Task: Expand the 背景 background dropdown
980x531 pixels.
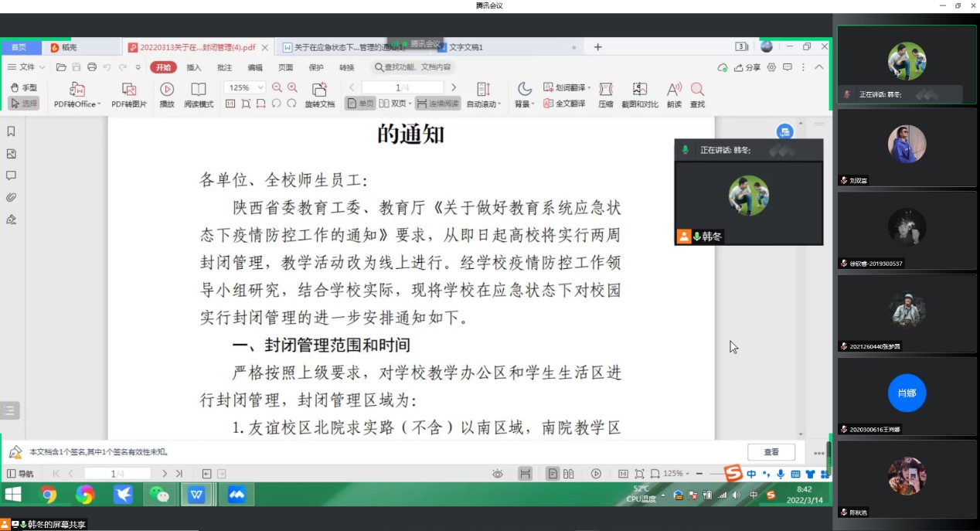Action: pos(525,104)
